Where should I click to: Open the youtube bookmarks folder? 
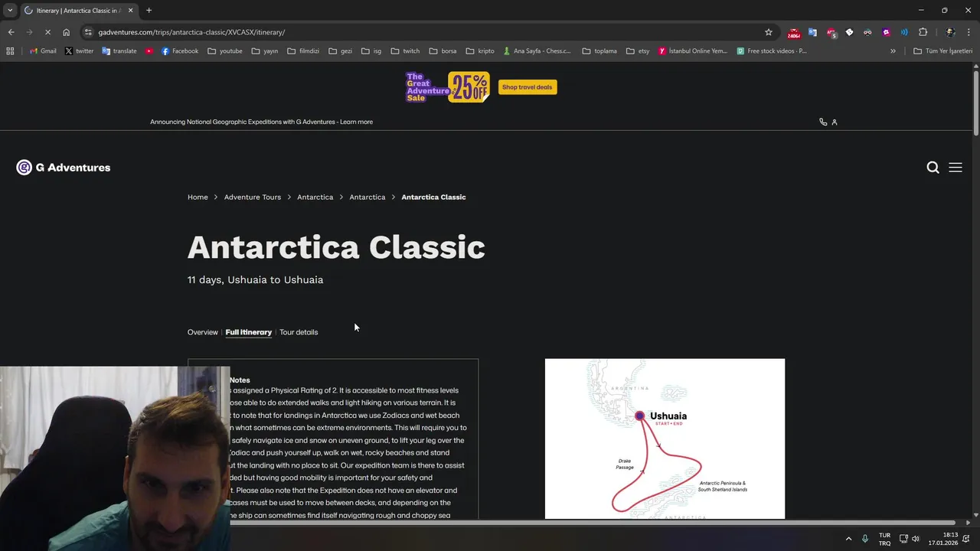(x=225, y=51)
